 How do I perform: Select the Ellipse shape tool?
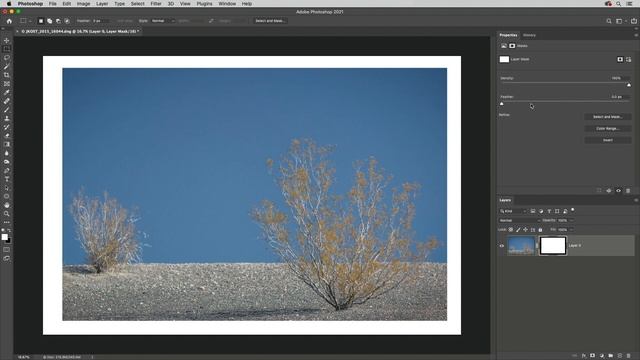point(7,196)
